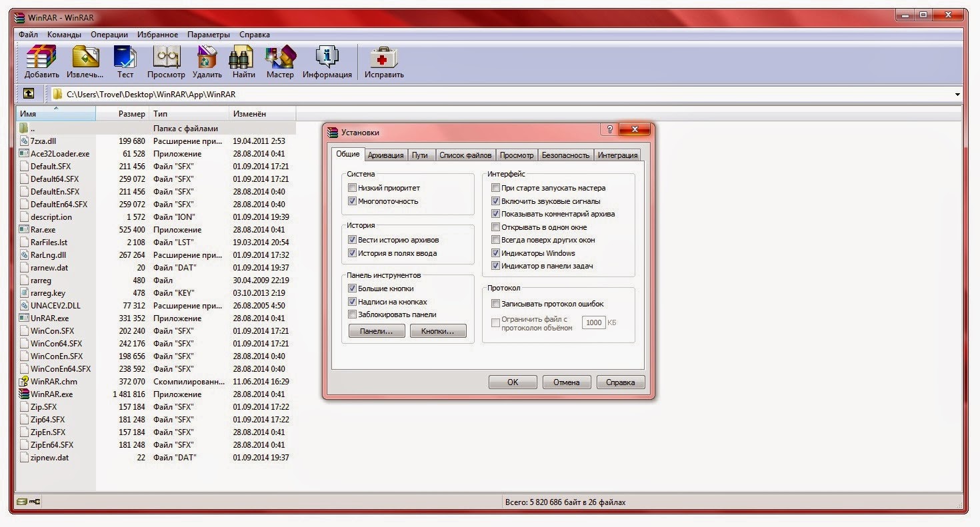The height and width of the screenshot is (527, 980).
Task: Open the Избранное menu
Action: (x=158, y=34)
